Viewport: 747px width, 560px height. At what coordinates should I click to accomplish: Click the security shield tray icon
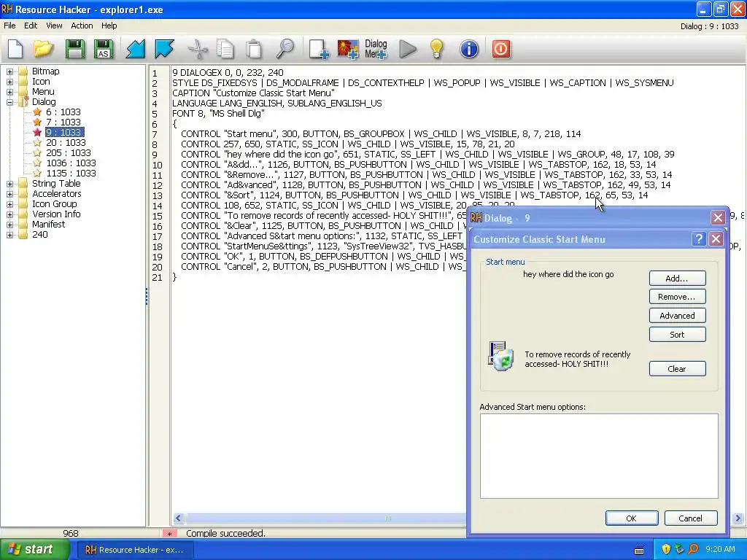click(666, 549)
